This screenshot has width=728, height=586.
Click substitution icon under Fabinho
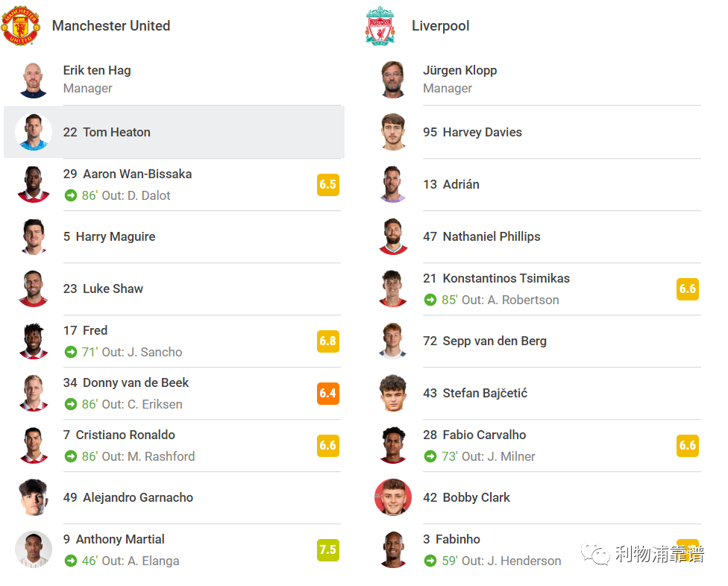click(430, 561)
